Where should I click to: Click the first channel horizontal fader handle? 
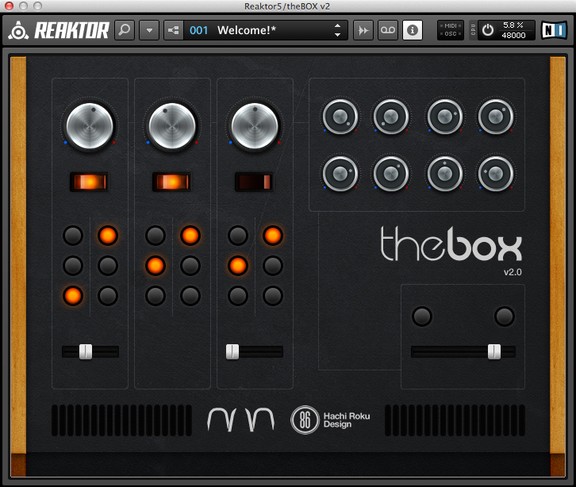[x=86, y=351]
